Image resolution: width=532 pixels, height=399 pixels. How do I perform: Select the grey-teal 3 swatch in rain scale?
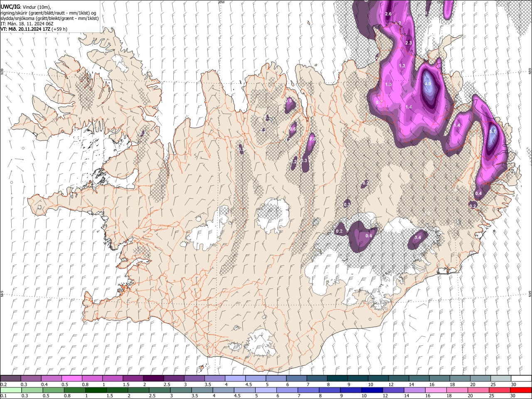[181, 390]
